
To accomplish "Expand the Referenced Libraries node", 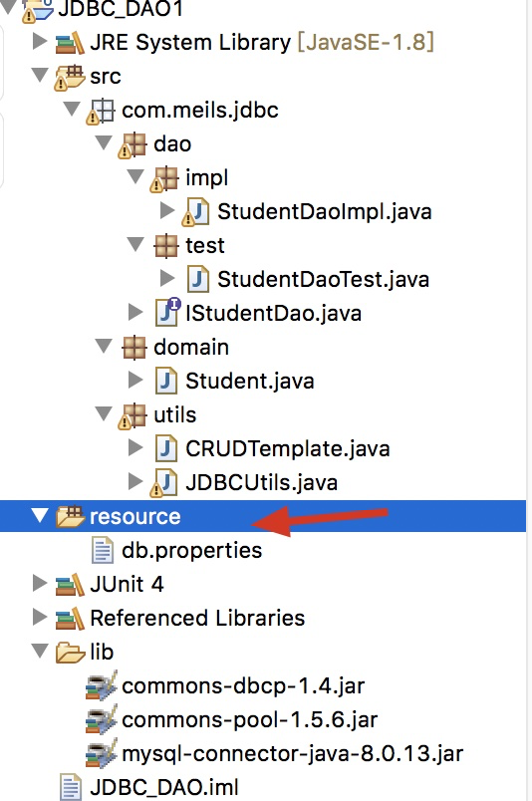I will tap(39, 617).
